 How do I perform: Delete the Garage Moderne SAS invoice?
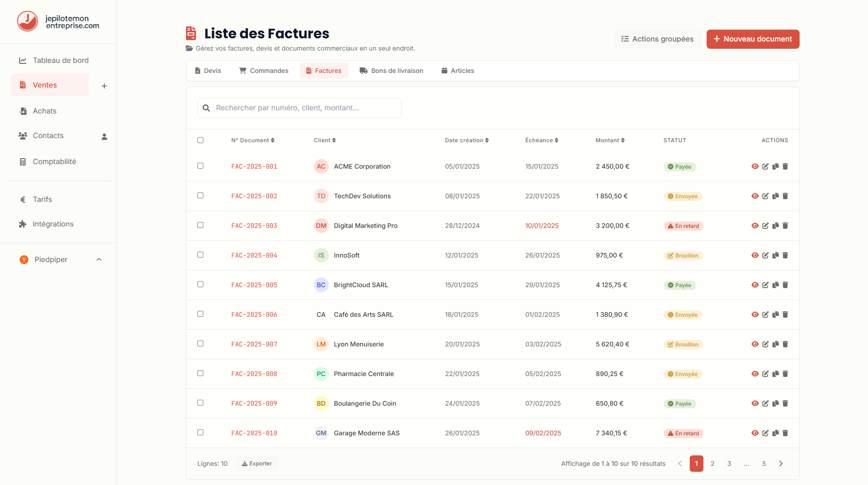(785, 433)
